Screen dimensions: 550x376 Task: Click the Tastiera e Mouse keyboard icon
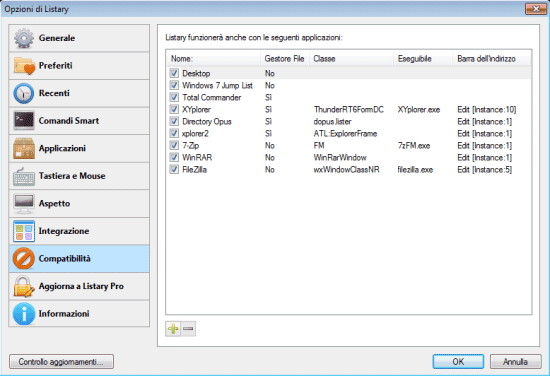pyautogui.click(x=24, y=176)
